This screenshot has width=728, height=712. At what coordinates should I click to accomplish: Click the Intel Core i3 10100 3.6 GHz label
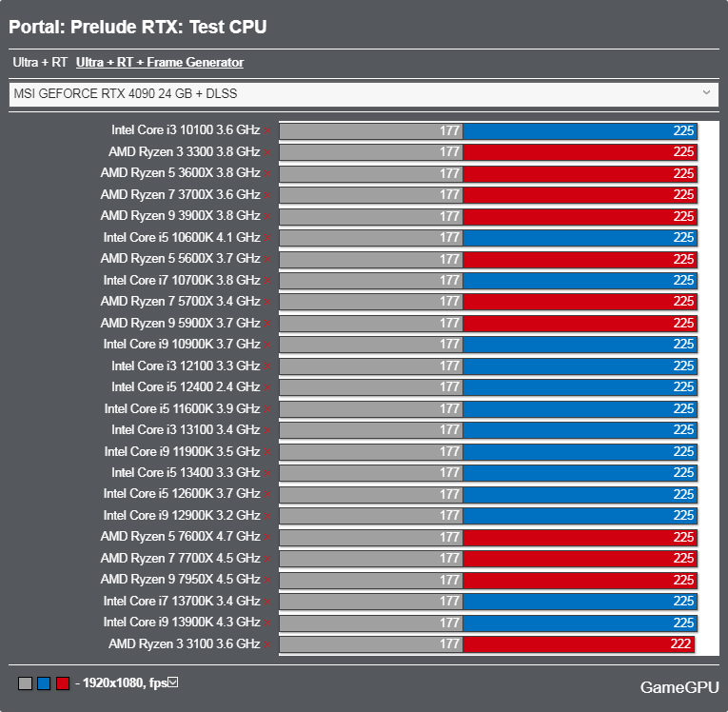186,130
